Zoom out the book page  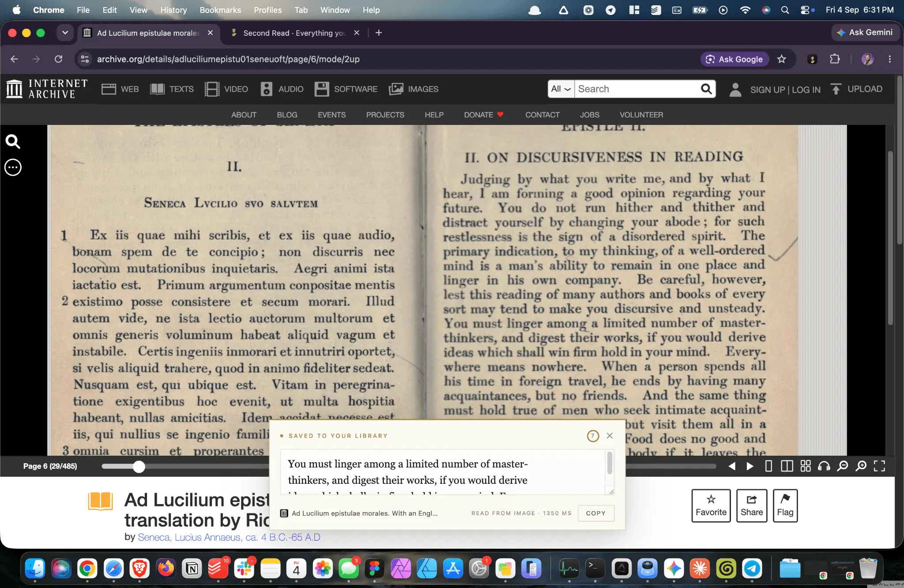[x=843, y=466]
